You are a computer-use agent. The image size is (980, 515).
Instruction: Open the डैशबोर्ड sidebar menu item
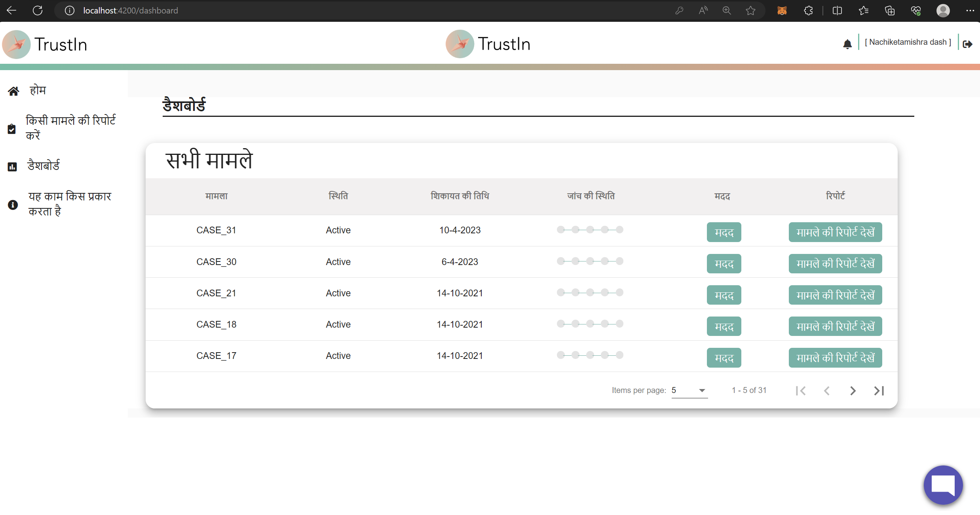point(44,165)
